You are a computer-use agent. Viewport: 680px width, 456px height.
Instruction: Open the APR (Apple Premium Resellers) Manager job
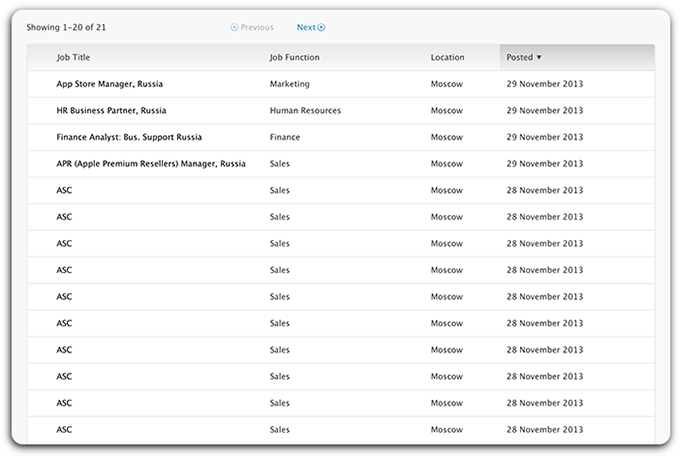[x=151, y=164]
